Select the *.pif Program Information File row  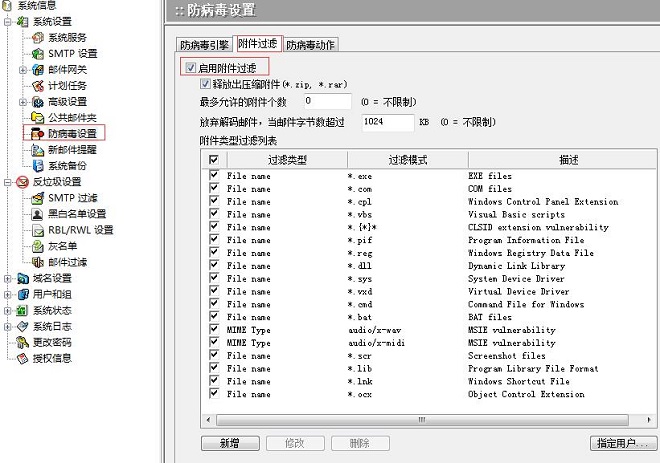tap(428, 240)
